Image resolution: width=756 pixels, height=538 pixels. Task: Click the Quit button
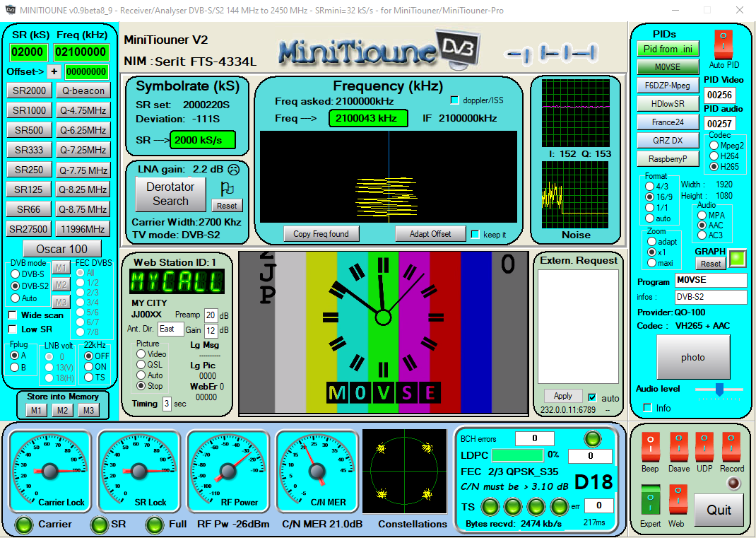719,510
